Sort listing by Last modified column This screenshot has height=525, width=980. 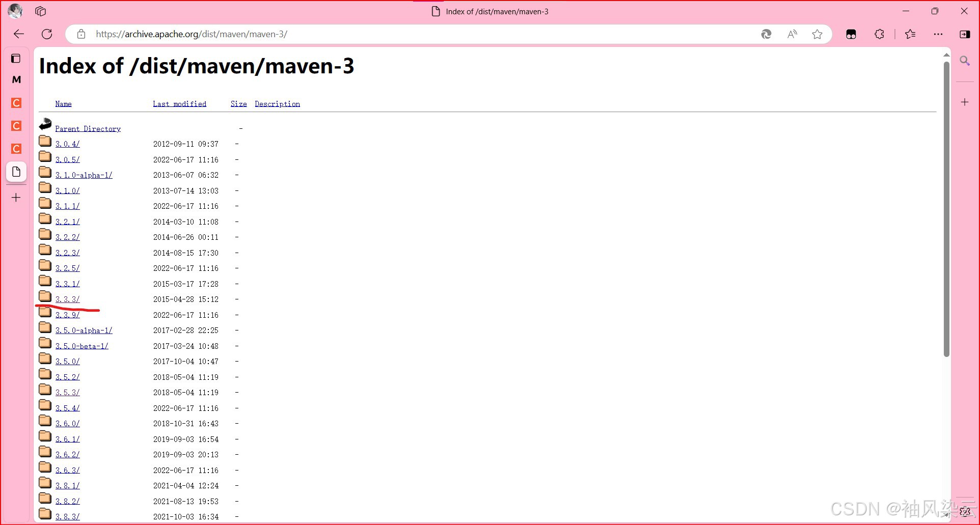[x=180, y=104]
